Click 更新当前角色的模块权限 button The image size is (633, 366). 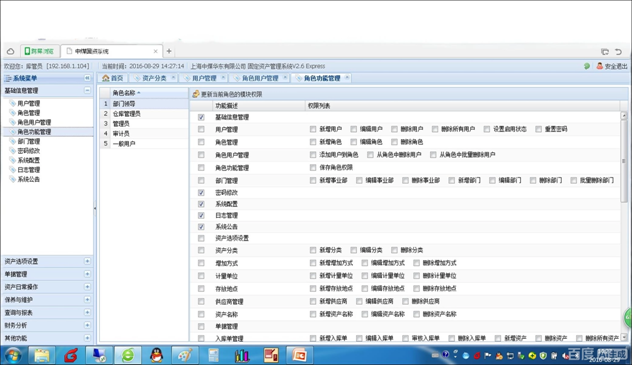pos(227,94)
